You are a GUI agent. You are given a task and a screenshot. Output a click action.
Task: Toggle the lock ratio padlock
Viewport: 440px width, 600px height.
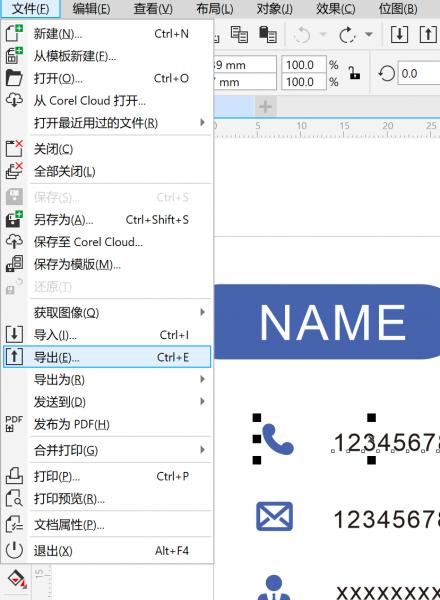pyautogui.click(x=355, y=73)
